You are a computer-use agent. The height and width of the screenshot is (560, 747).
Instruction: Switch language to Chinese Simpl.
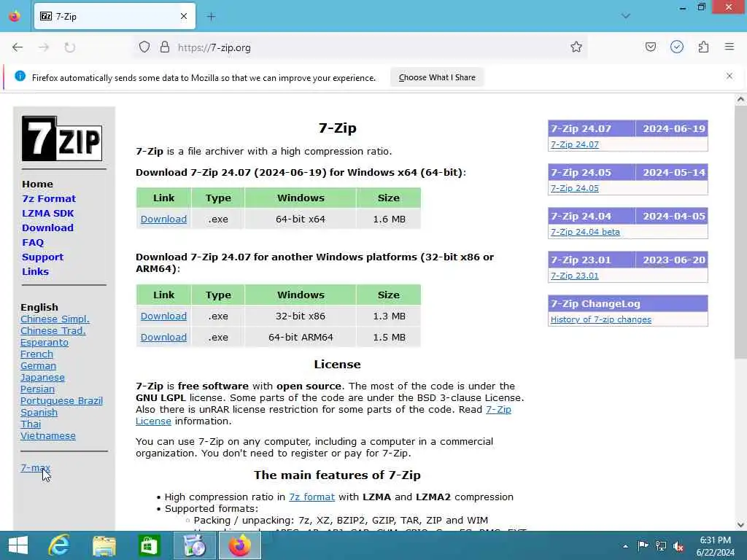click(55, 319)
